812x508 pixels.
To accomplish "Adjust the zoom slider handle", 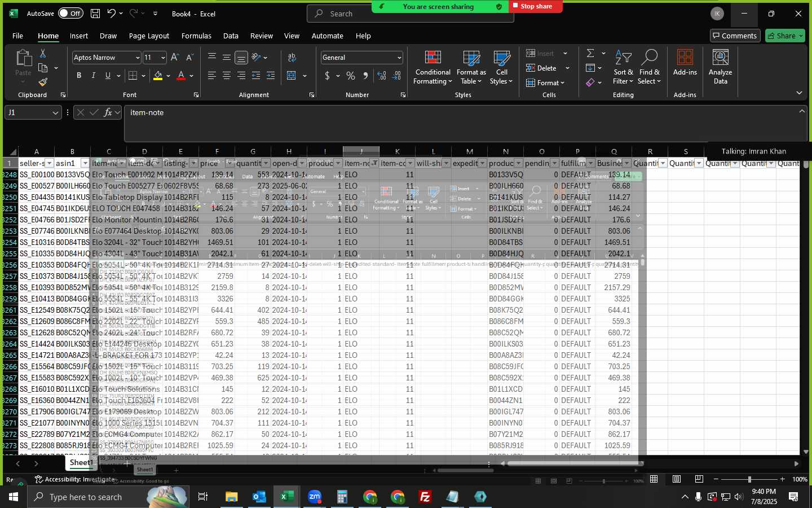I will coord(749,479).
